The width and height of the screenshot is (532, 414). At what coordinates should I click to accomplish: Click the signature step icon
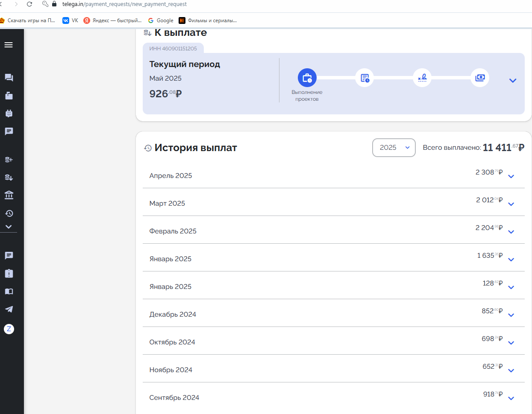[422, 78]
